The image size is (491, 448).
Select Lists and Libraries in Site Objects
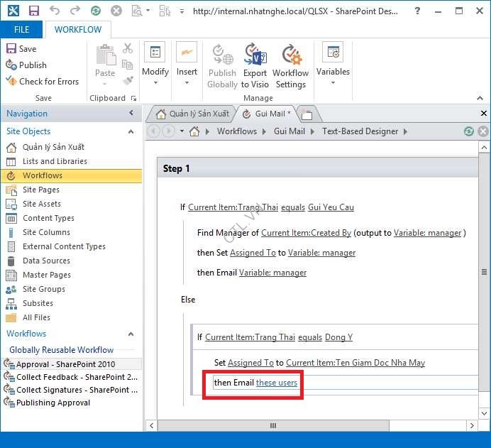click(x=55, y=161)
